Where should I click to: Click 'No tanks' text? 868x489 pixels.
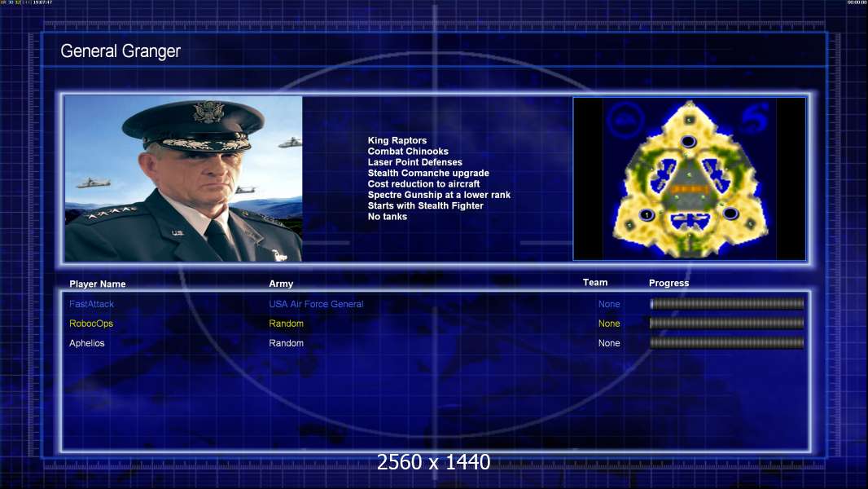pos(388,217)
